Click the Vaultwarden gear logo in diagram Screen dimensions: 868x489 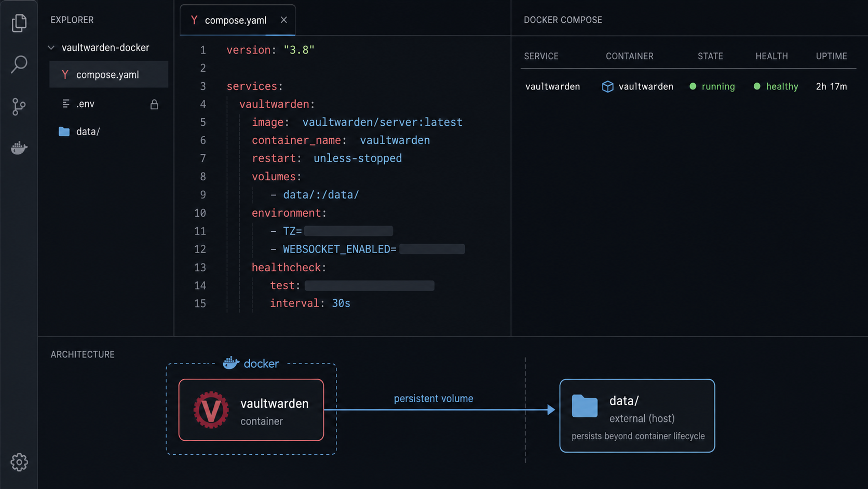pyautogui.click(x=211, y=410)
